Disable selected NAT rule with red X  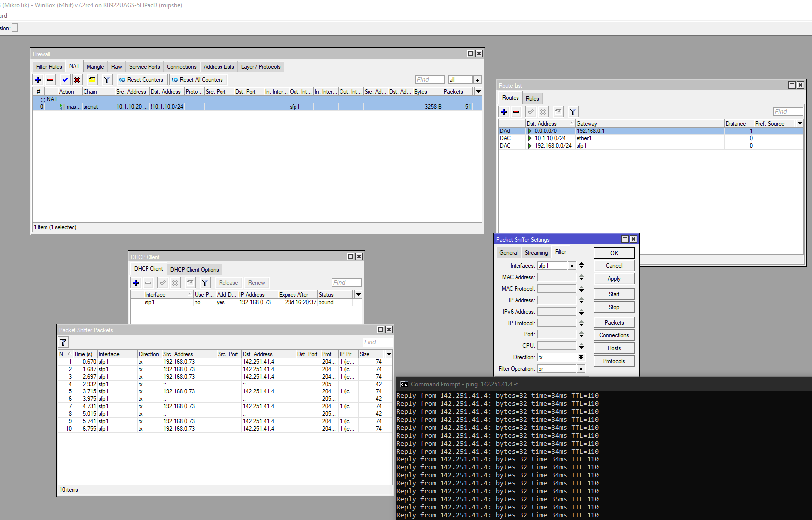point(77,80)
